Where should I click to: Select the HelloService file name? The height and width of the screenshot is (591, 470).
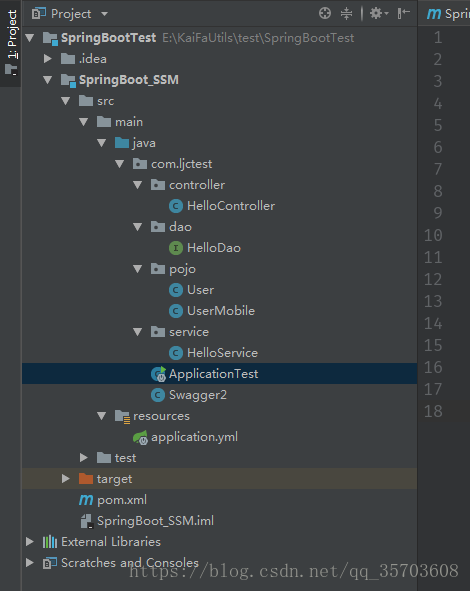[222, 353]
